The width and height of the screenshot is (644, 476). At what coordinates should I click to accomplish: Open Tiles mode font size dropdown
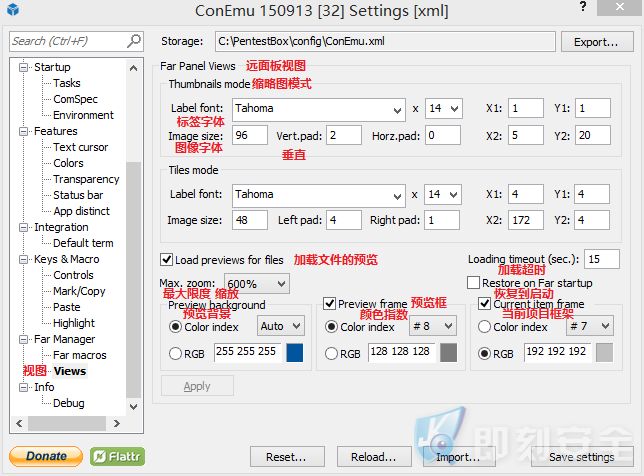(x=443, y=195)
